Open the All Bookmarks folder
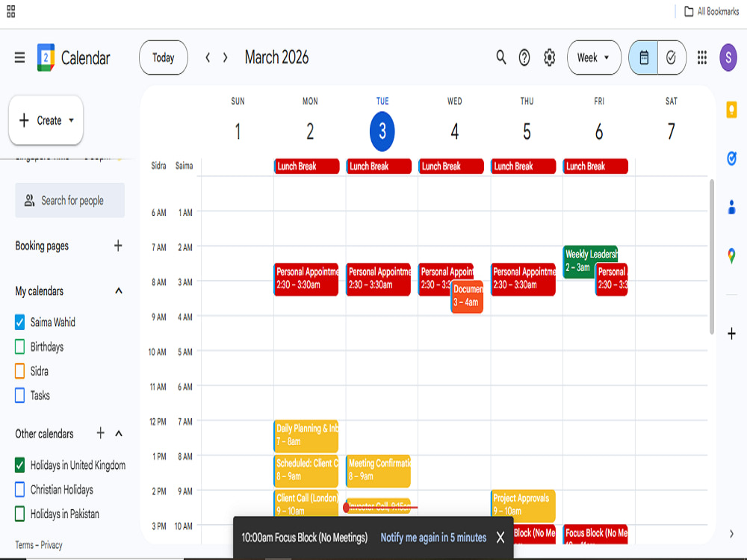This screenshot has height=560, width=747. coord(711,11)
